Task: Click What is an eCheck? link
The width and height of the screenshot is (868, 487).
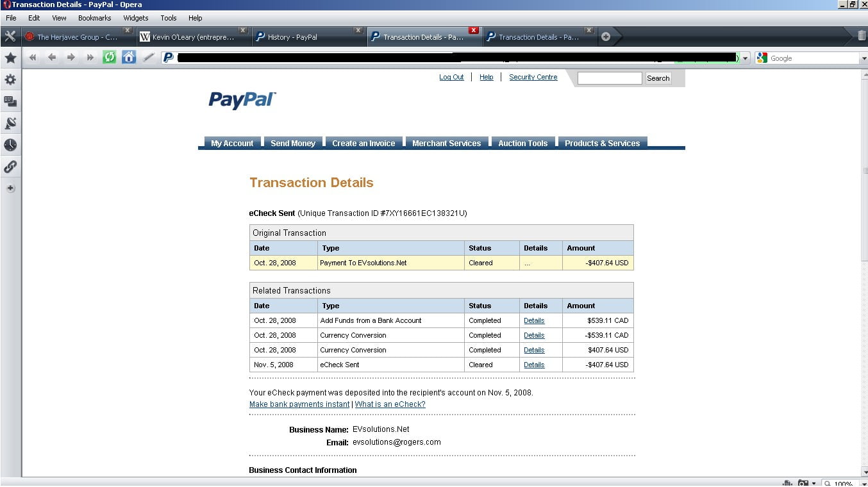Action: click(x=390, y=404)
